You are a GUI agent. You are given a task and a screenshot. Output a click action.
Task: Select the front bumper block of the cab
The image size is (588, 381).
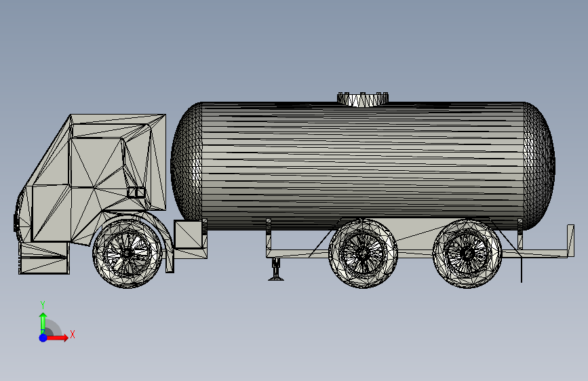[44, 258]
